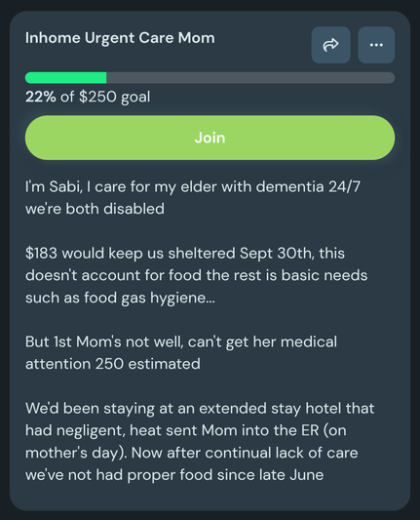Click the "Sept 30th" date text
The width and height of the screenshot is (420, 520).
click(276, 253)
